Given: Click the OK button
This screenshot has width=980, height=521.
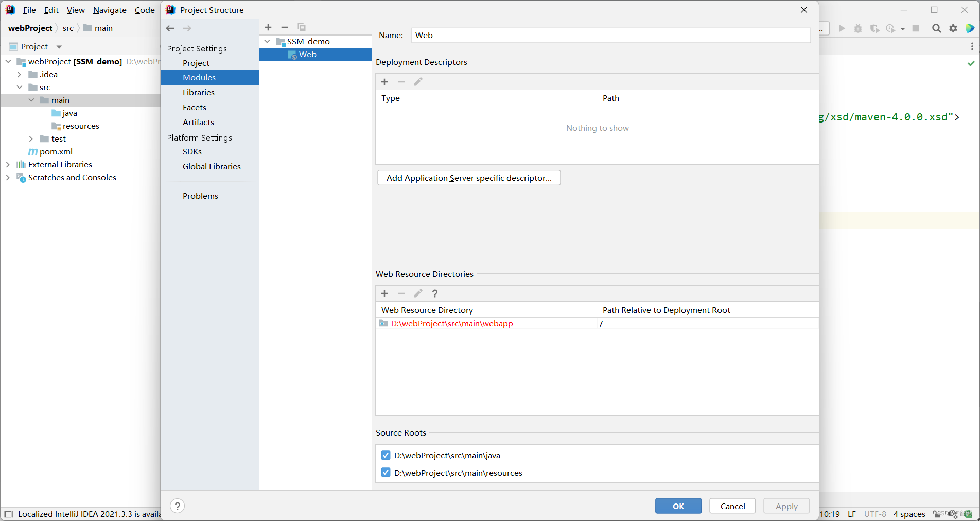Looking at the screenshot, I should coord(678,506).
